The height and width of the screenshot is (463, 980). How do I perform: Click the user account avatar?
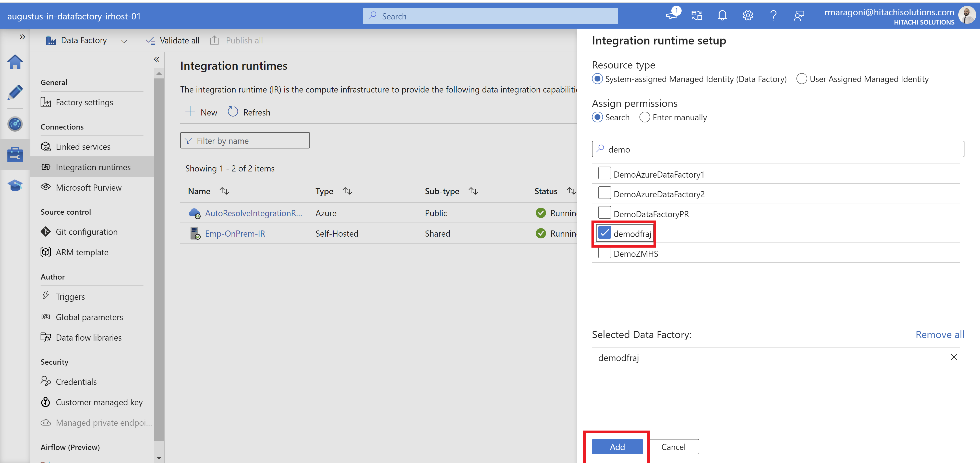click(x=966, y=15)
